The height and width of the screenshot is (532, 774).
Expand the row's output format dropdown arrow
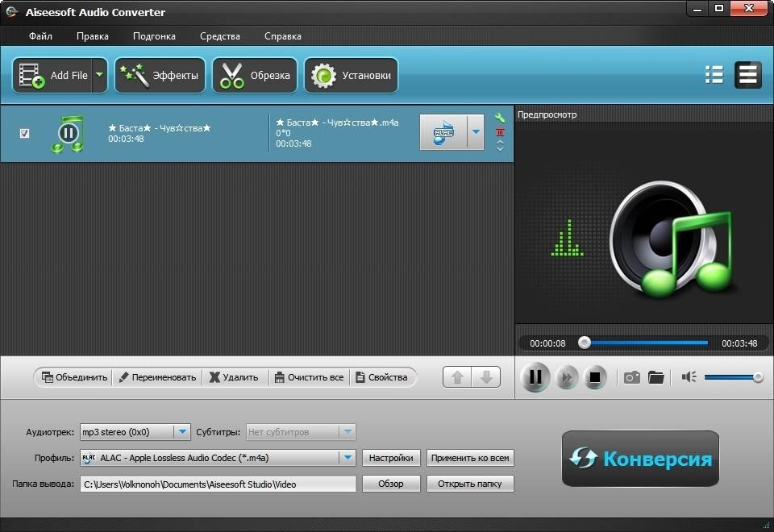pos(476,132)
